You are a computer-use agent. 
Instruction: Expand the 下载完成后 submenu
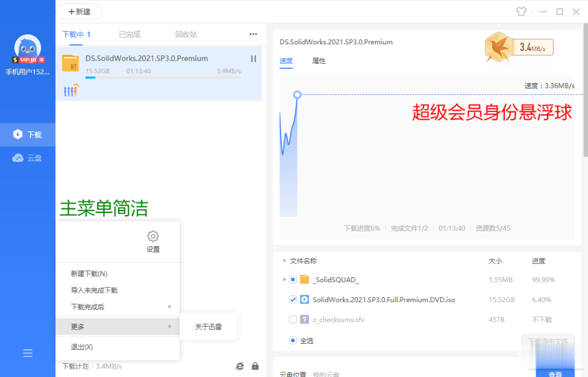[118, 307]
